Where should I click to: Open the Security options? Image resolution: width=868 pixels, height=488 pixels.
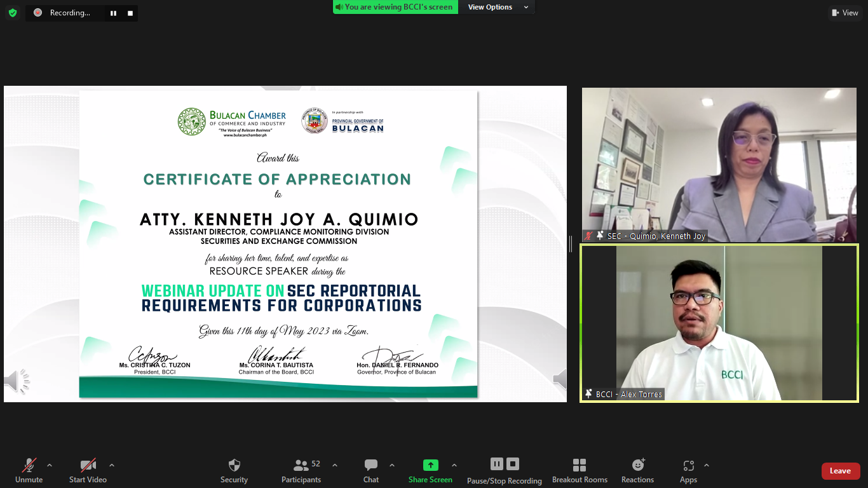[234, 471]
